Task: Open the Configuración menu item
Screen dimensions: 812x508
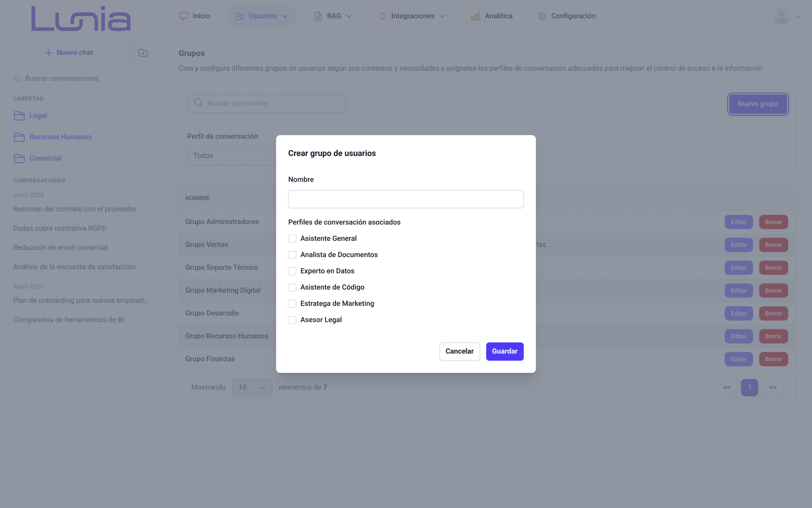Action: coord(566,16)
